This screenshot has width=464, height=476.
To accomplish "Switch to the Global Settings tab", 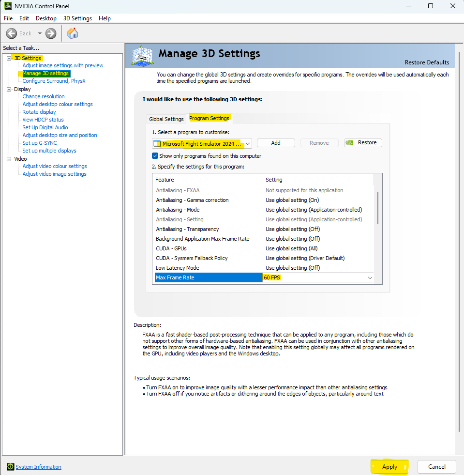I will pyautogui.click(x=166, y=119).
